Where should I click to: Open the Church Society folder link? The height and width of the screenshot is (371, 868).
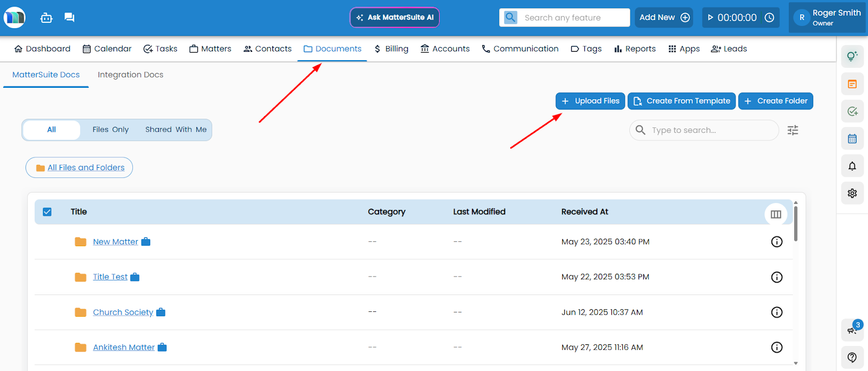pos(123,312)
